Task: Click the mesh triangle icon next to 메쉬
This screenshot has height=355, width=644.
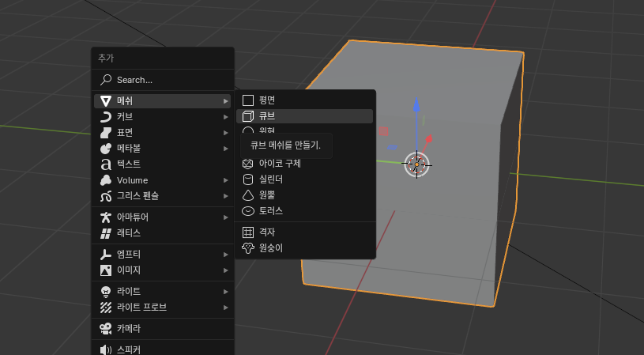Action: [106, 101]
